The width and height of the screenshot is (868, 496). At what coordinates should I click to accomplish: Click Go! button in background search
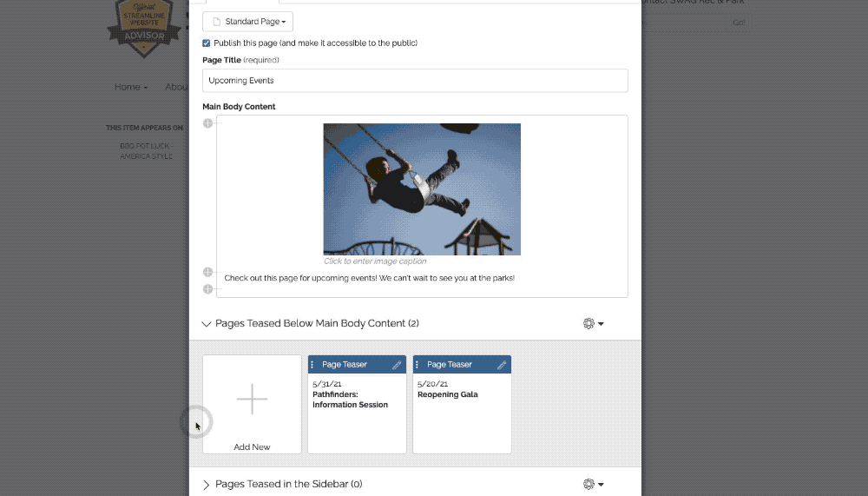[739, 23]
